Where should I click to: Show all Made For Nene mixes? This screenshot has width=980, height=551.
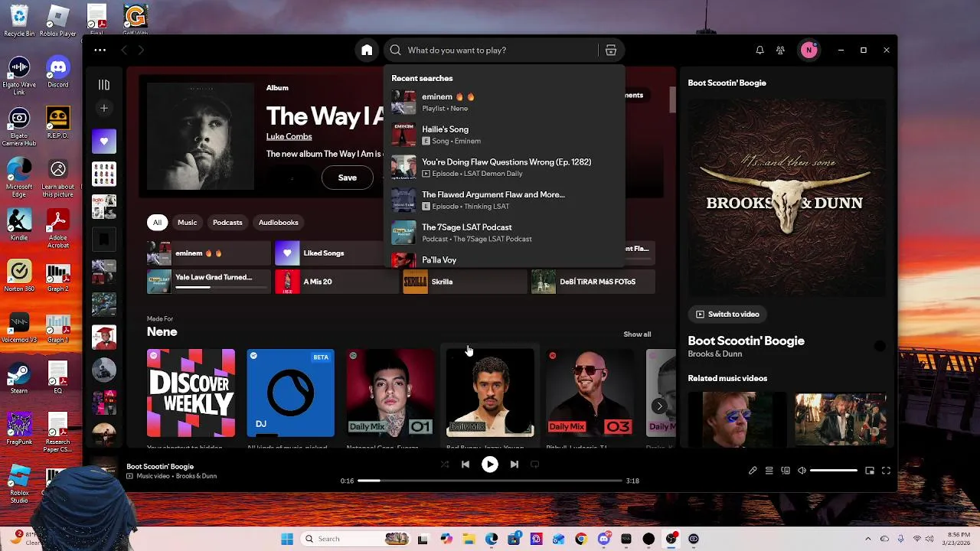[637, 334]
